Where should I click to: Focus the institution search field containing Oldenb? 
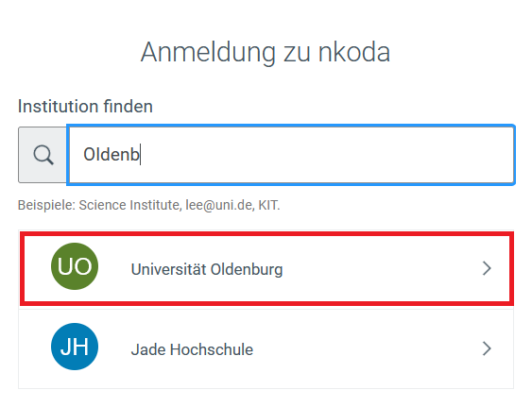291,155
